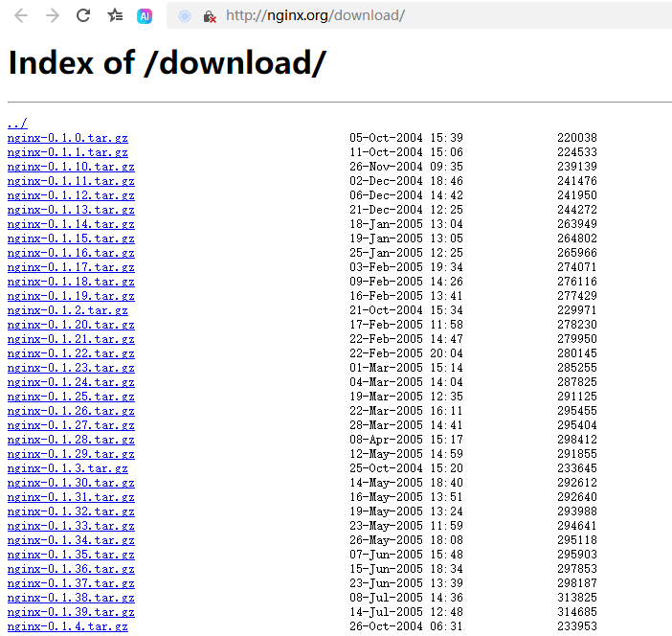Download nginx-0.1.37.tar.gz
The height and width of the screenshot is (636, 672).
coord(71,583)
